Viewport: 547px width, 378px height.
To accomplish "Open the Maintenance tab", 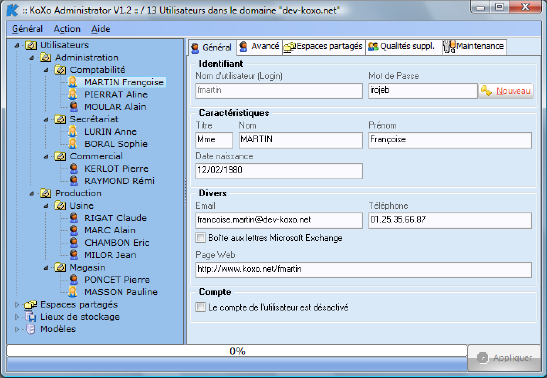I will (474, 46).
